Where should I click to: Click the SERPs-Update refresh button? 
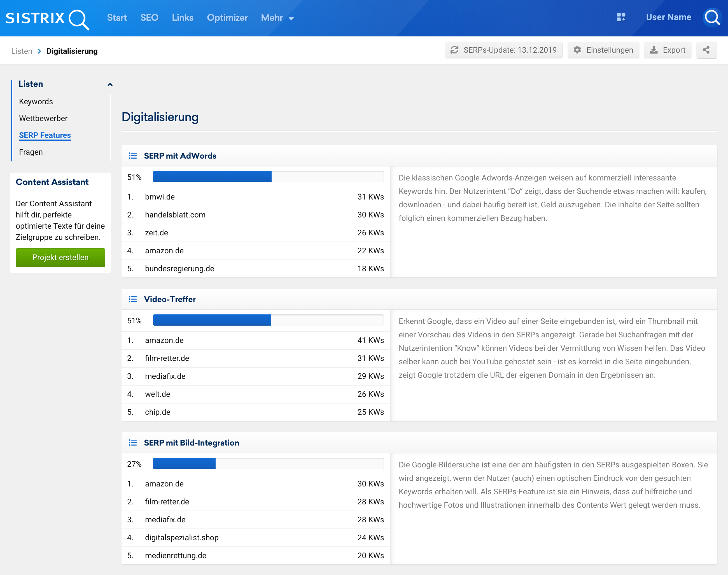click(503, 50)
